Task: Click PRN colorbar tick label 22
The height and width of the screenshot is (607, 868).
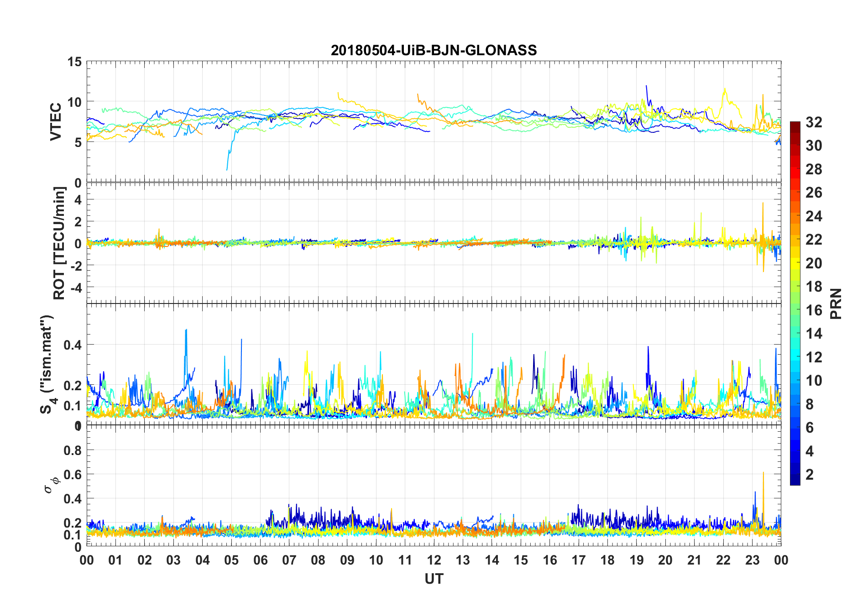Action: coord(814,240)
